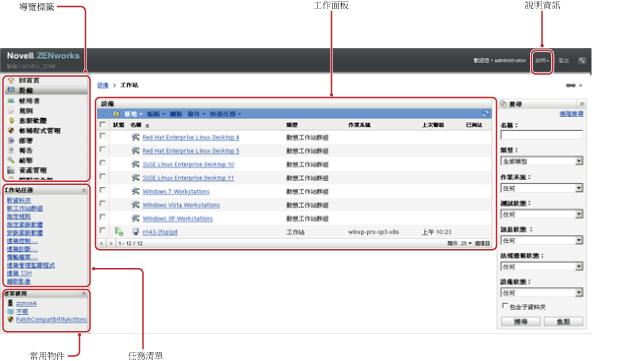The image size is (623, 361).
Task: Open the Quick Tasks (快速任務) menu
Action: [225, 114]
